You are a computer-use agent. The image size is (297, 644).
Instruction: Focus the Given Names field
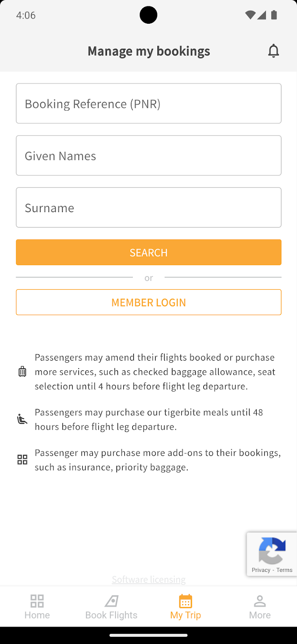148,156
